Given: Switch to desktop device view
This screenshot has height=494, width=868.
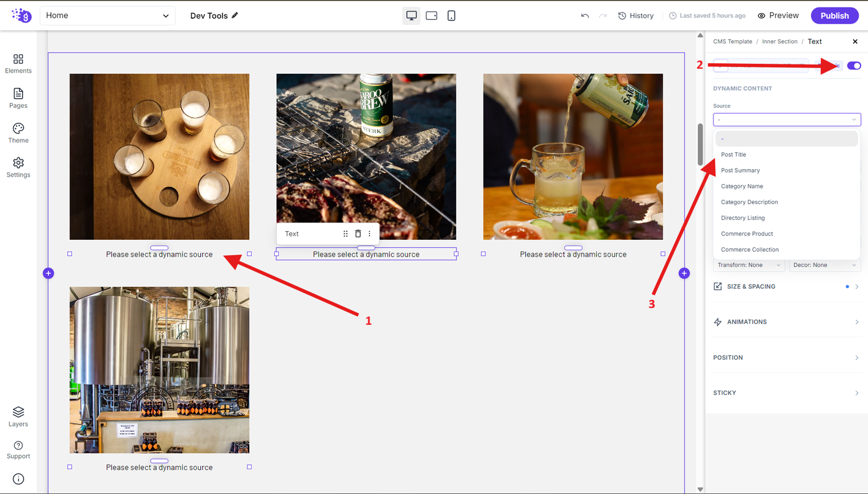Looking at the screenshot, I should (411, 15).
